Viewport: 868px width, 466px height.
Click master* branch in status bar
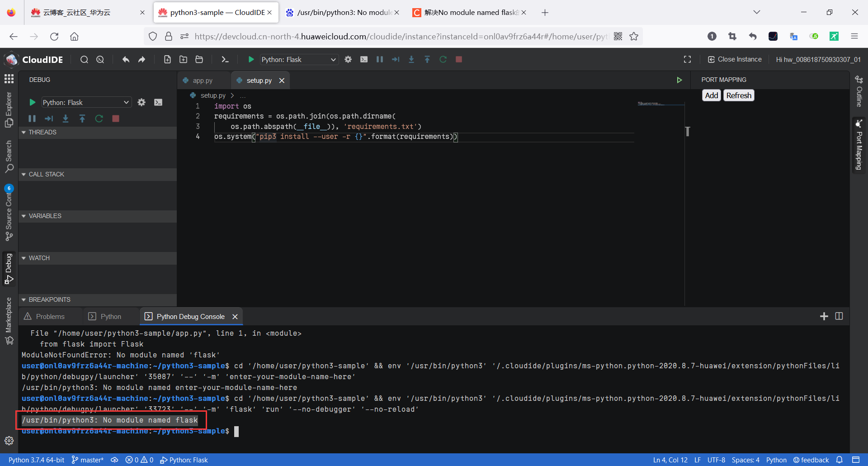88,460
